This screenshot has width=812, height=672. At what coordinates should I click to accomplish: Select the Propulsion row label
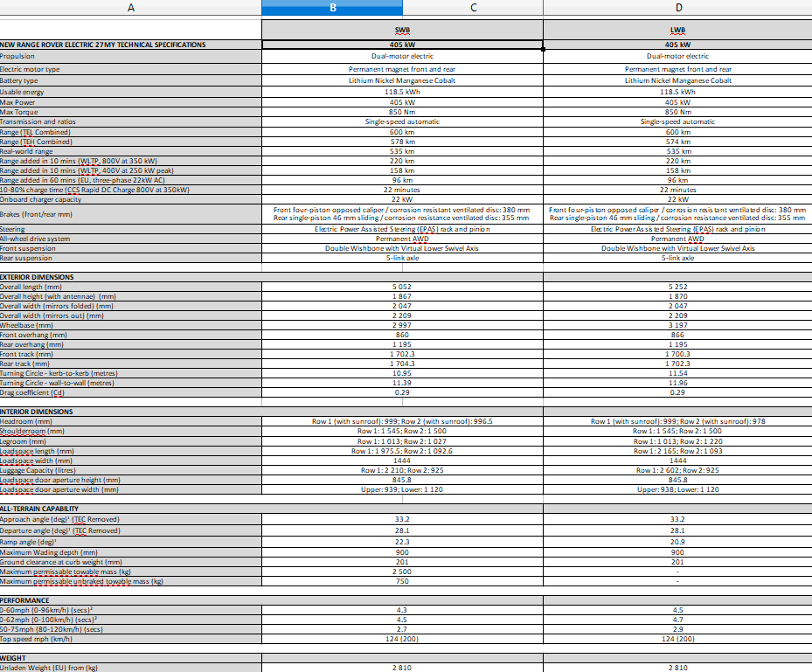pyautogui.click(x=130, y=56)
